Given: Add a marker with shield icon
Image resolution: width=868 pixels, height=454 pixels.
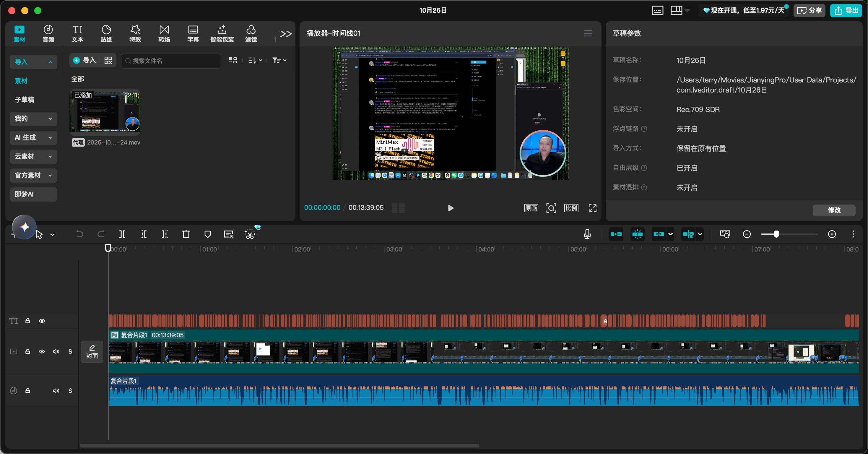Looking at the screenshot, I should (208, 234).
